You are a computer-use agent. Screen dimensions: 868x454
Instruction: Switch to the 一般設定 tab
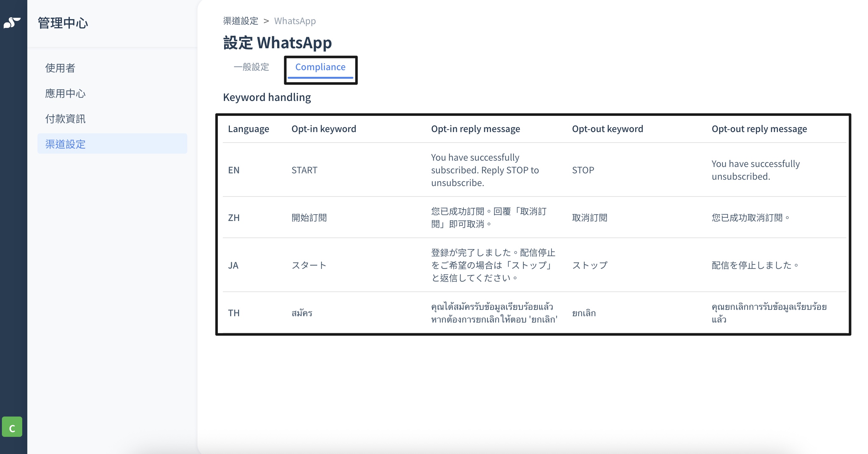[x=251, y=67]
